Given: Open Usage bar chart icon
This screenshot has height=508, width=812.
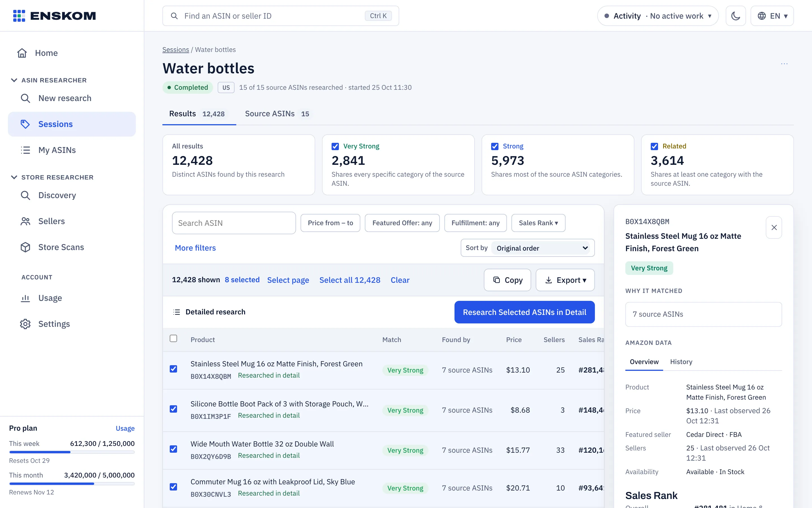Looking at the screenshot, I should [25, 298].
